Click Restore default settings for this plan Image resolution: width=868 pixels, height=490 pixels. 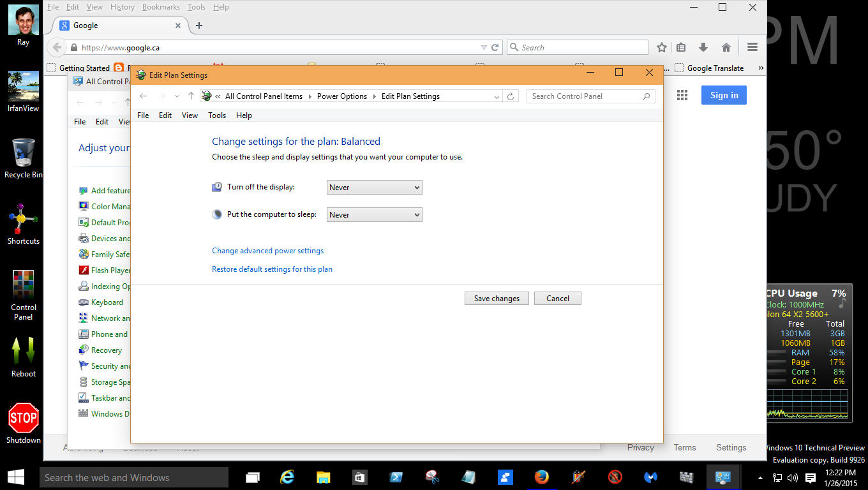point(272,269)
